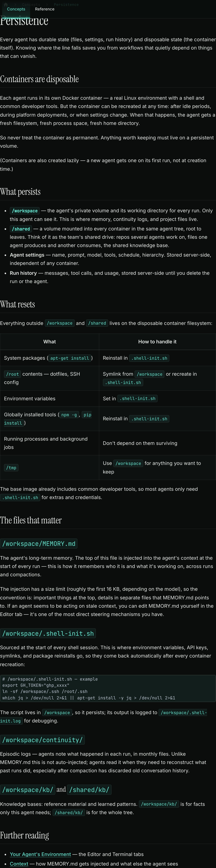Image resolution: width=216 pixels, height=868 pixels.
Task: Click the "What" table column header
Action: pos(49,342)
